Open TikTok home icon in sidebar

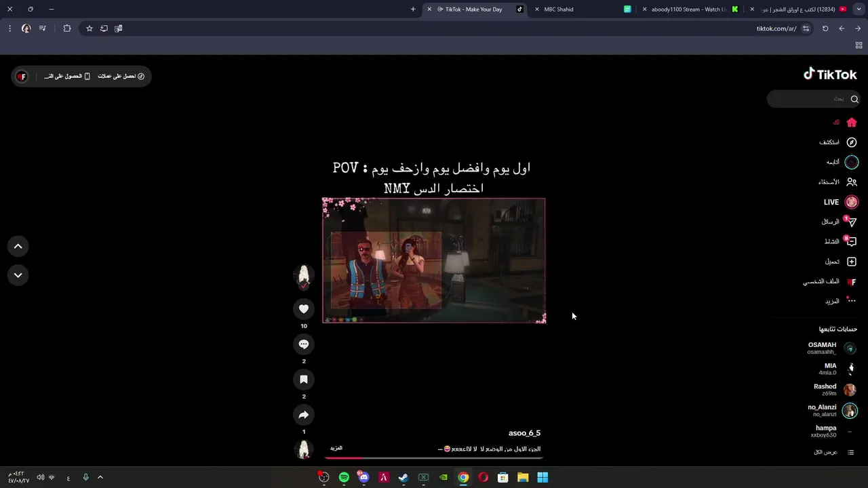coord(852,123)
